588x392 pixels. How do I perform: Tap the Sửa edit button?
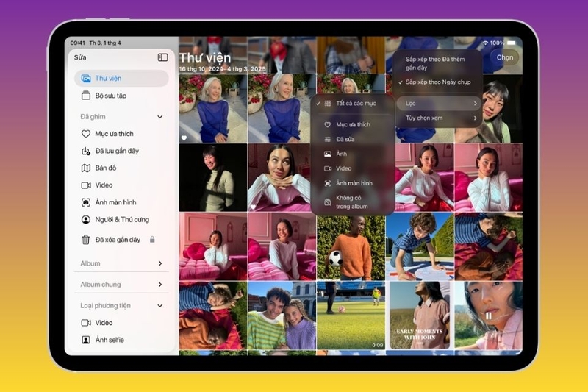click(80, 57)
